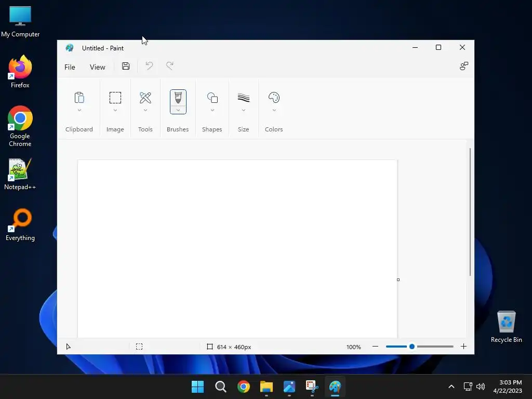Open the Photos app from taskbar
Image resolution: width=532 pixels, height=399 pixels.
(289, 387)
